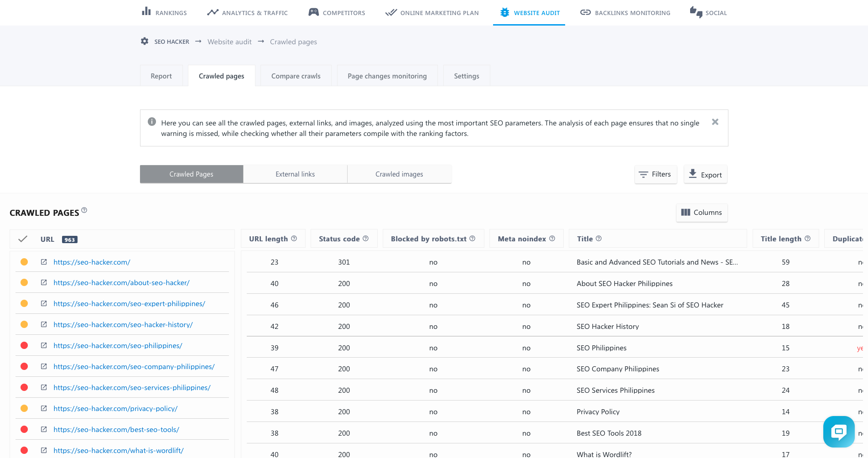Viewport: 868px width, 458px height.
Task: Click help icon next to Status code
Action: 365,239
